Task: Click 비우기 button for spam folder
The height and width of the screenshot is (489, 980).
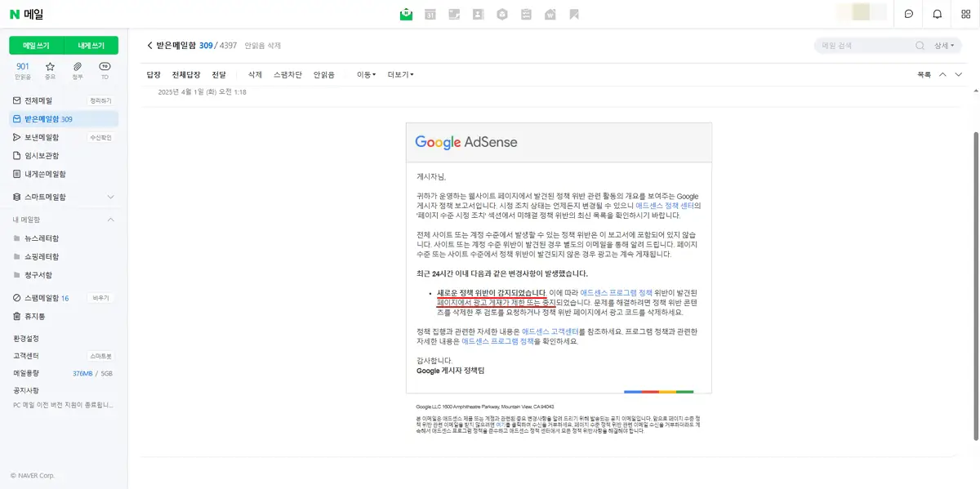Action: pos(100,298)
